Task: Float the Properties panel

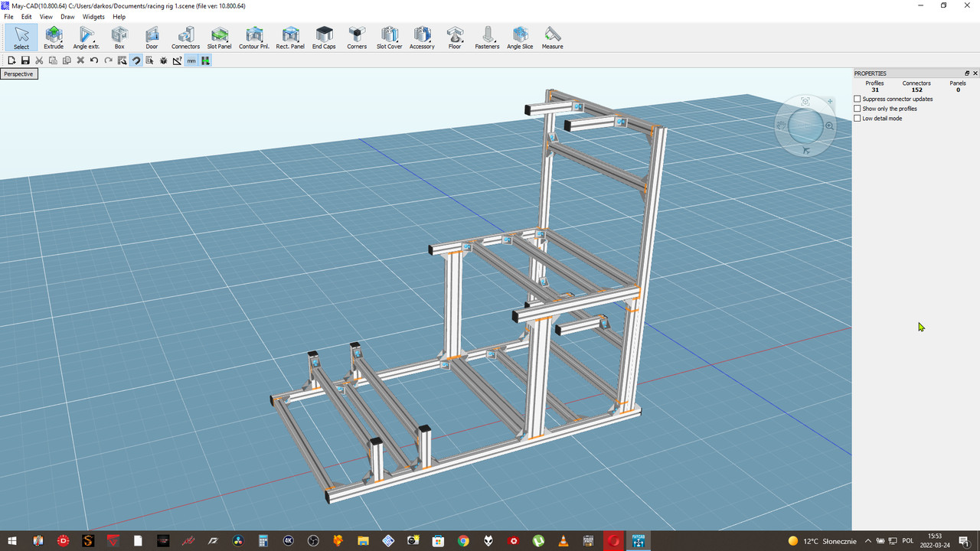Action: tap(967, 73)
